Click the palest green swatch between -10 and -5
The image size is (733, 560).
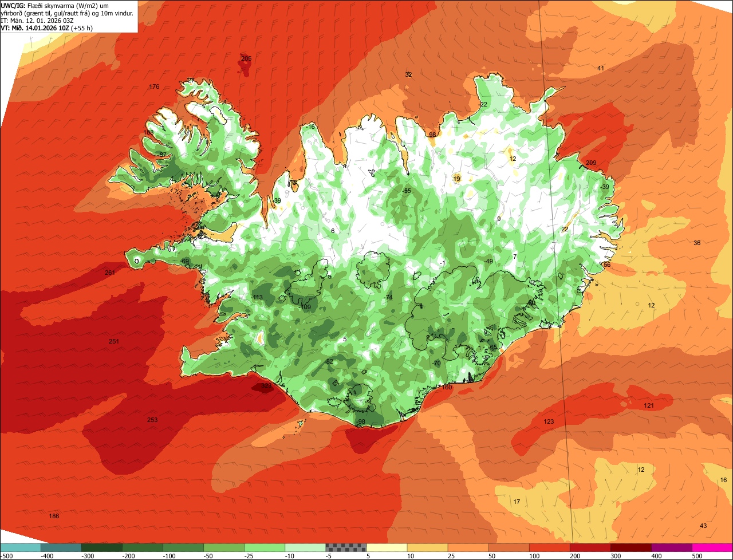click(305, 547)
